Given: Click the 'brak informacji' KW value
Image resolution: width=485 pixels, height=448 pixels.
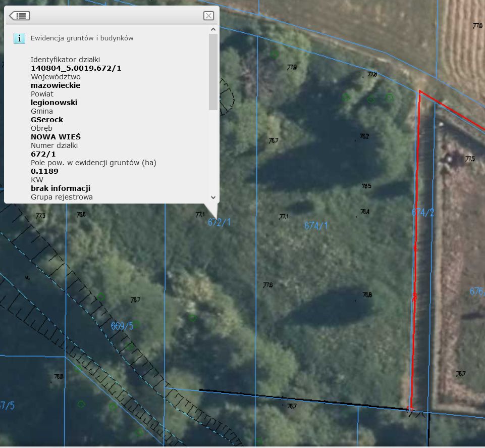Looking at the screenshot, I should pyautogui.click(x=61, y=188).
